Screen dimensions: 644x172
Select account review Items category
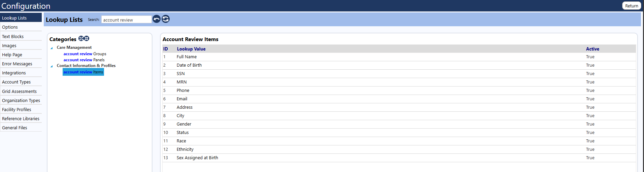pyautogui.click(x=83, y=72)
